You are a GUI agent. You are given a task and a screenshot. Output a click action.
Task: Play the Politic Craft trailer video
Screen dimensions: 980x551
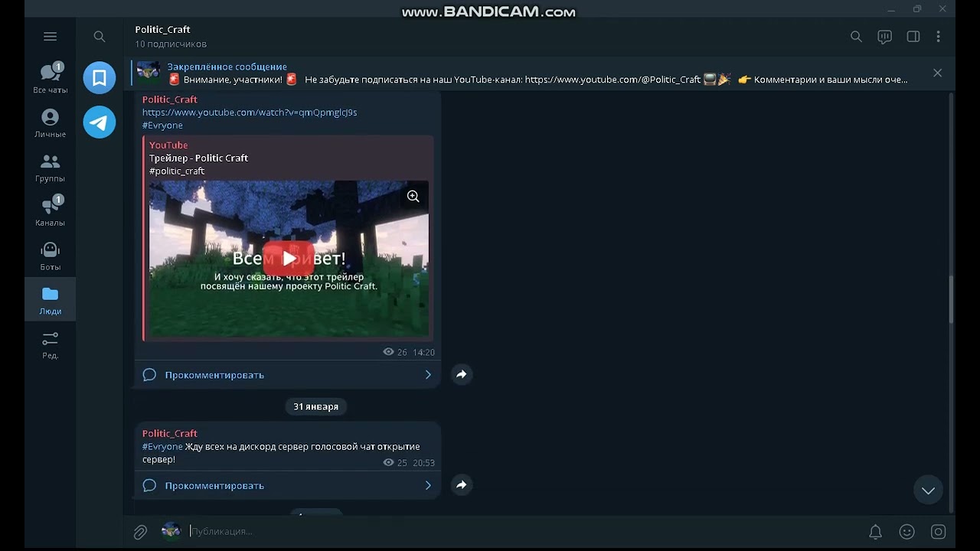pos(288,258)
